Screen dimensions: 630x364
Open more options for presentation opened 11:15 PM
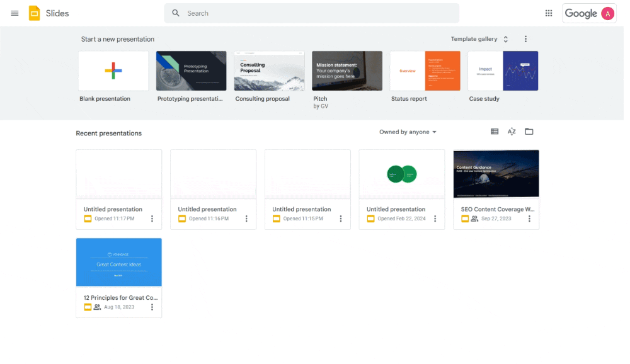pyautogui.click(x=341, y=219)
